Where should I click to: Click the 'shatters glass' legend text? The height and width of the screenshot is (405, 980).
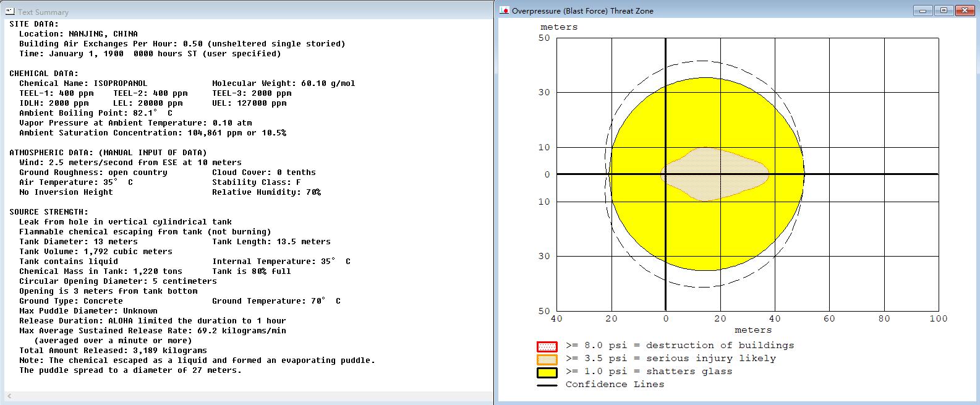[x=689, y=372]
